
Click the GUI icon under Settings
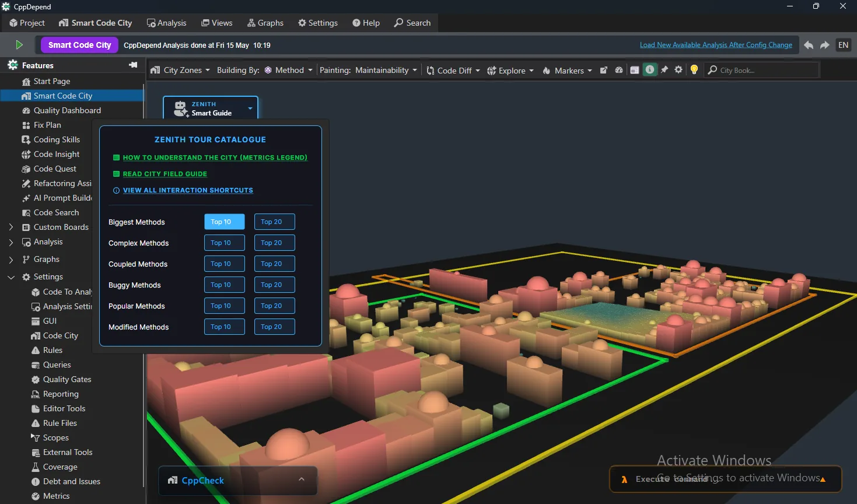pyautogui.click(x=36, y=321)
